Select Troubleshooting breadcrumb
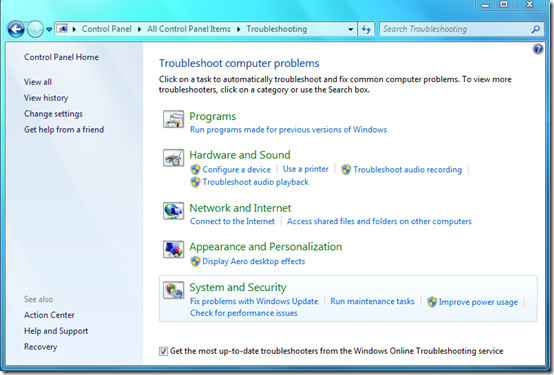Viewport: 554px width, 375px height. click(x=277, y=29)
